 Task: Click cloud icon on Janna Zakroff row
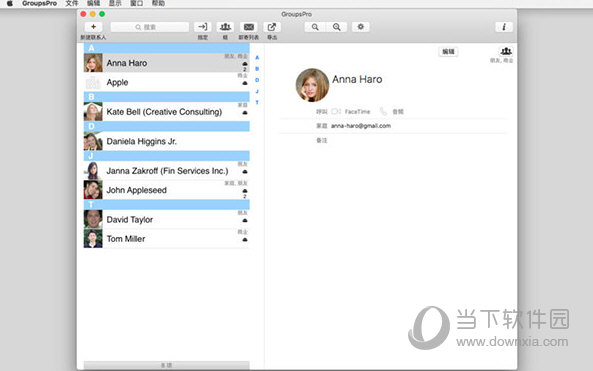click(x=245, y=171)
